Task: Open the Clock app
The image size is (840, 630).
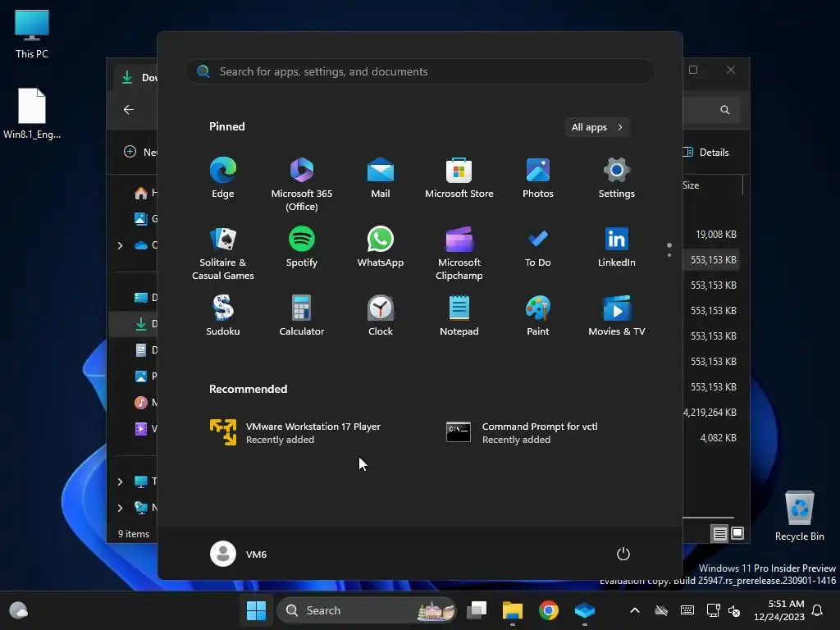Action: point(381,316)
